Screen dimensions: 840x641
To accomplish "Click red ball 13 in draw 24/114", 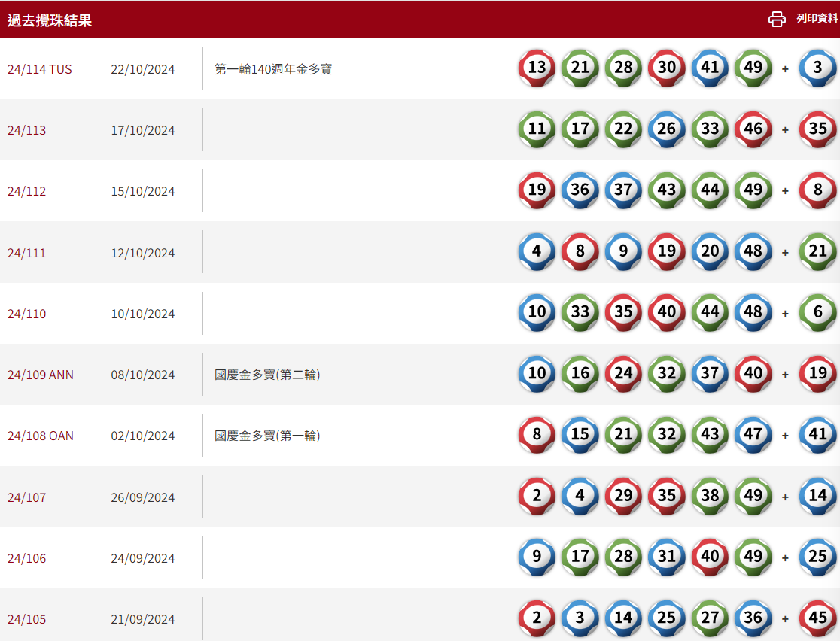I will point(537,68).
